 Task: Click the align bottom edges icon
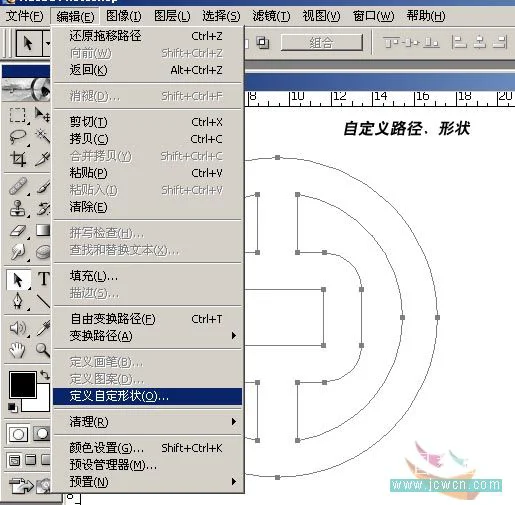431,42
